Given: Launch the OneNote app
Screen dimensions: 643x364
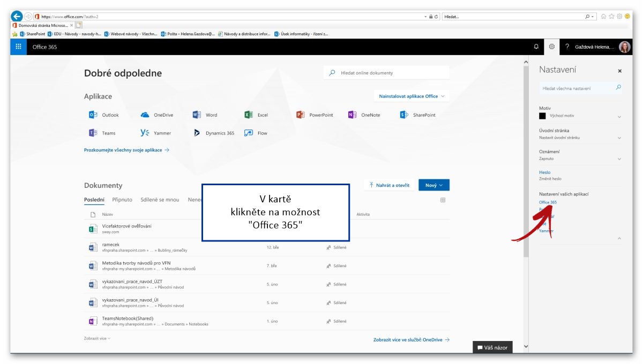Looking at the screenshot, I should click(x=364, y=115).
